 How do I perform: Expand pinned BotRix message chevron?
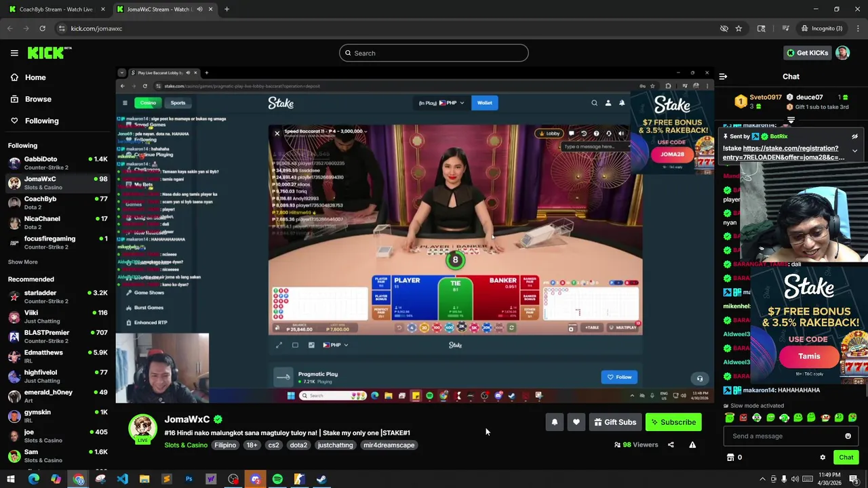tap(854, 151)
